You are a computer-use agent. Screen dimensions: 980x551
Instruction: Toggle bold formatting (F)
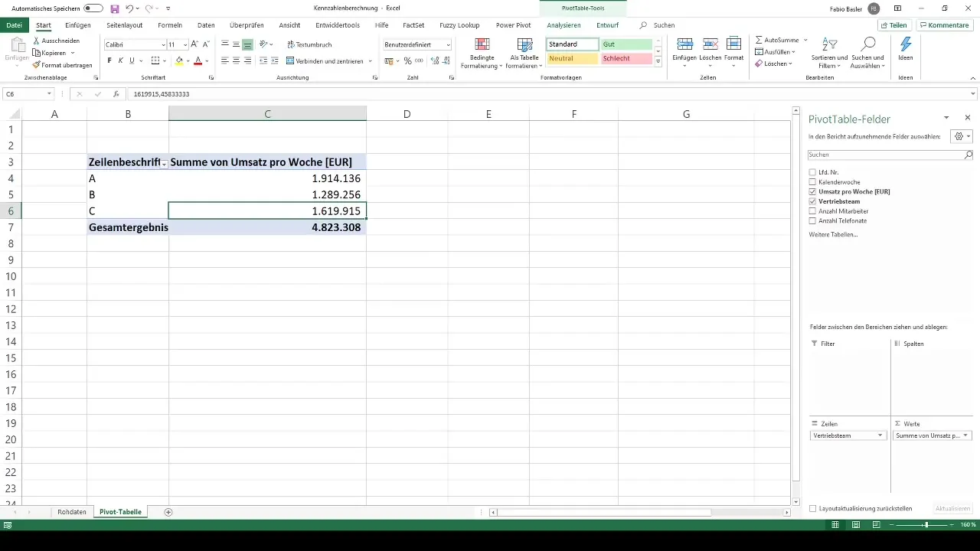tap(109, 60)
